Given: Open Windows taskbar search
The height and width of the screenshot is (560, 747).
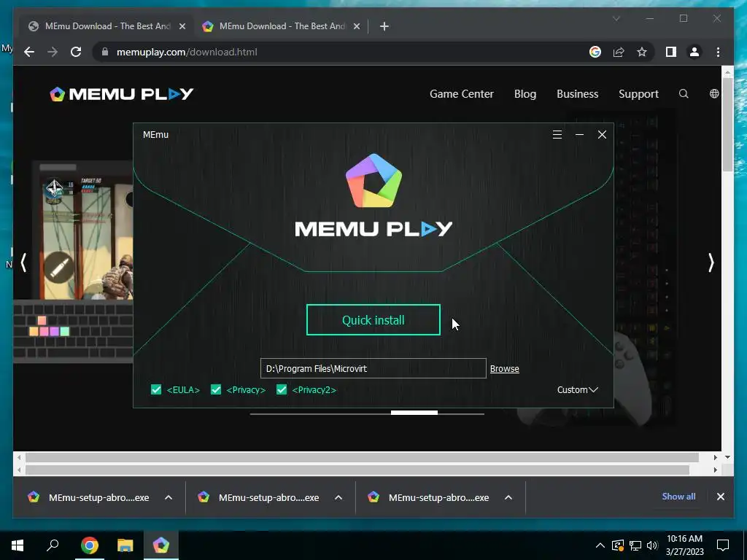Looking at the screenshot, I should coord(53,545).
